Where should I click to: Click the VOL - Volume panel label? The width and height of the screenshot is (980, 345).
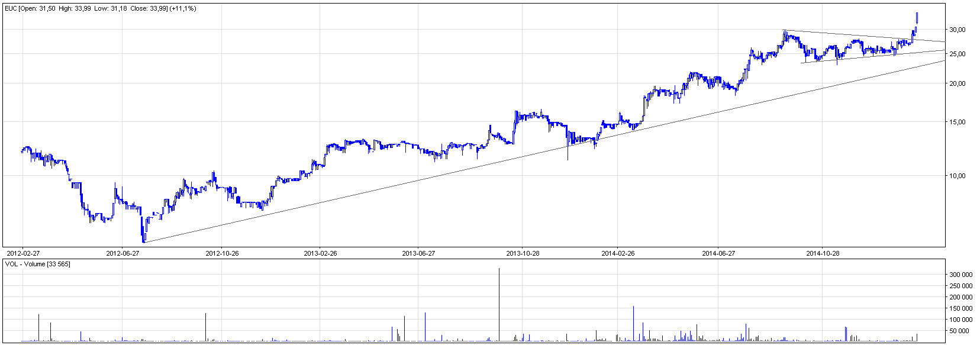(x=37, y=264)
